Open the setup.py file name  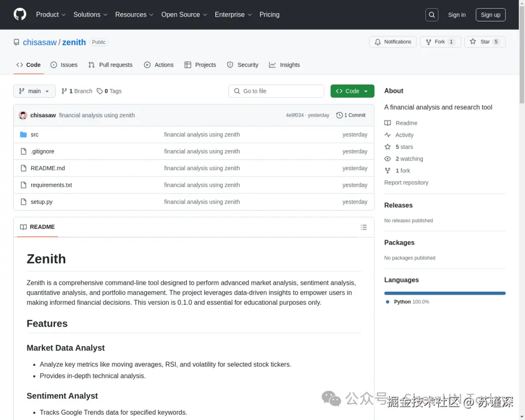point(41,202)
